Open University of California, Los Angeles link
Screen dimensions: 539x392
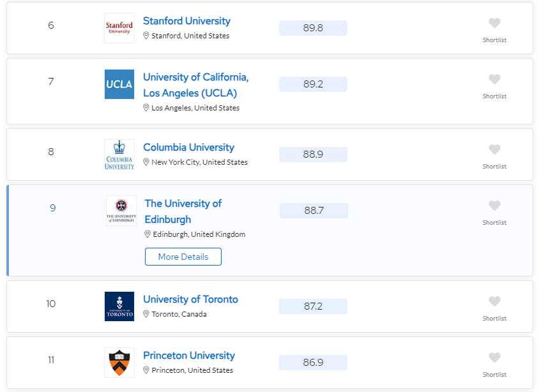pyautogui.click(x=196, y=85)
